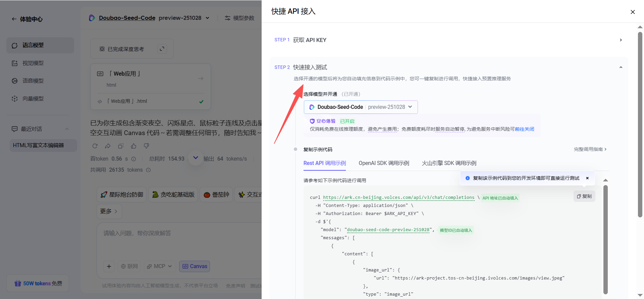Switch to 火山引擎 SDK 调用示例 tab
This screenshot has height=299, width=644.
(449, 163)
